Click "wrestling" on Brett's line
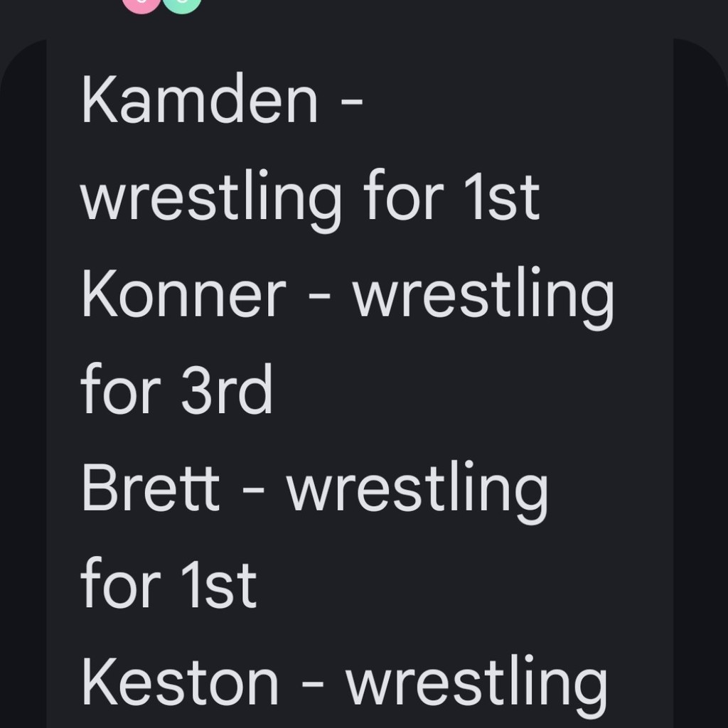The width and height of the screenshot is (728, 728). [417, 491]
